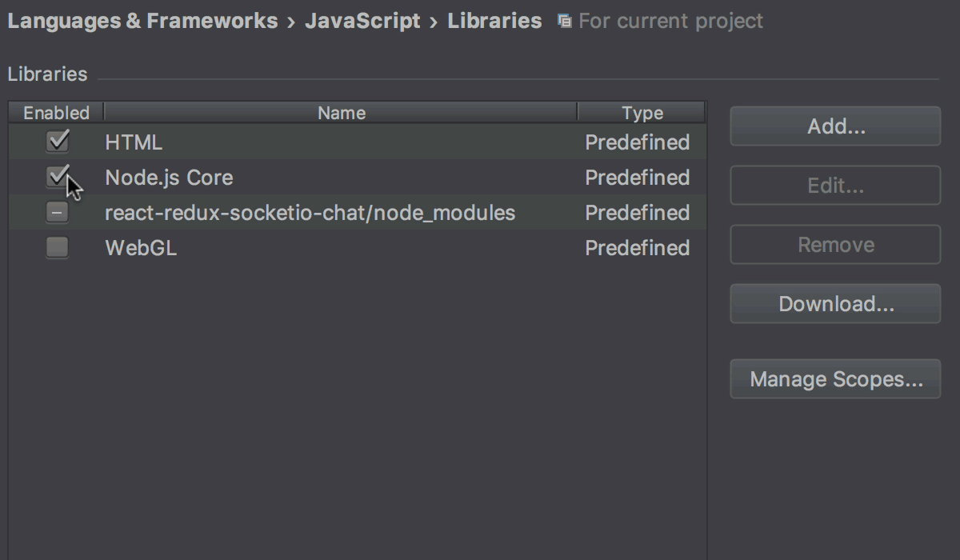Enable the WebGL library checkbox
The image size is (960, 560).
[x=56, y=248]
